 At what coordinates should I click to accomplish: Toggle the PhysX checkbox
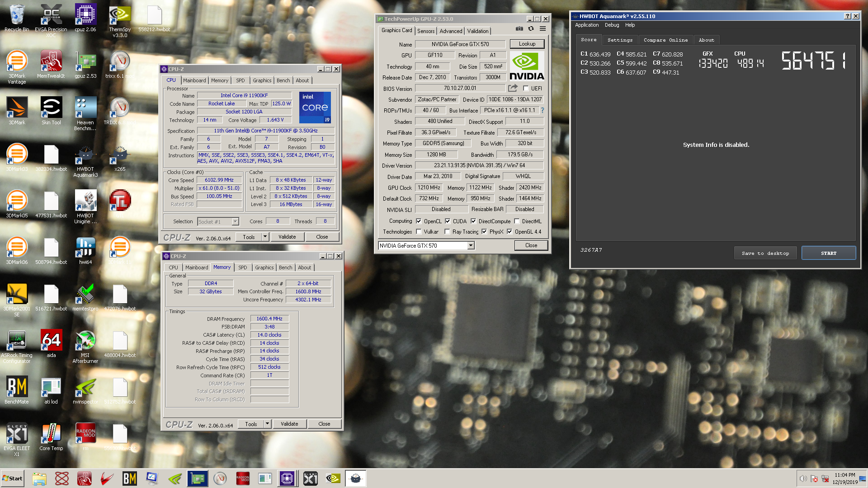484,232
